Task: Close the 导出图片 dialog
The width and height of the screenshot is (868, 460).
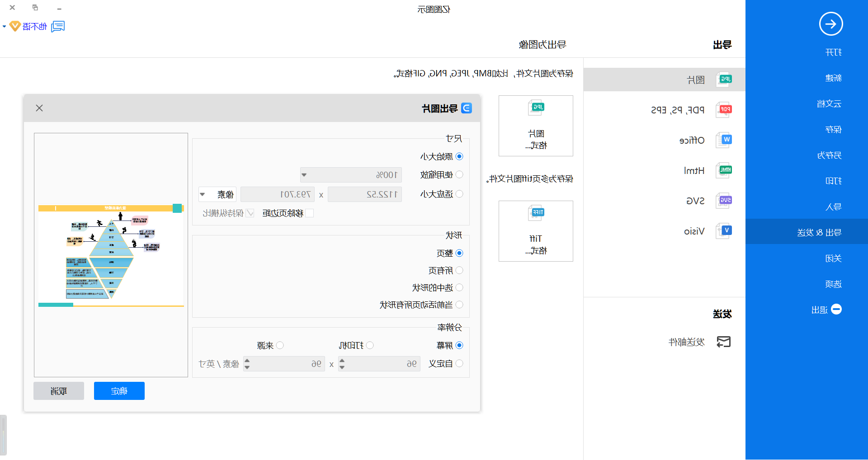Action: pos(39,108)
